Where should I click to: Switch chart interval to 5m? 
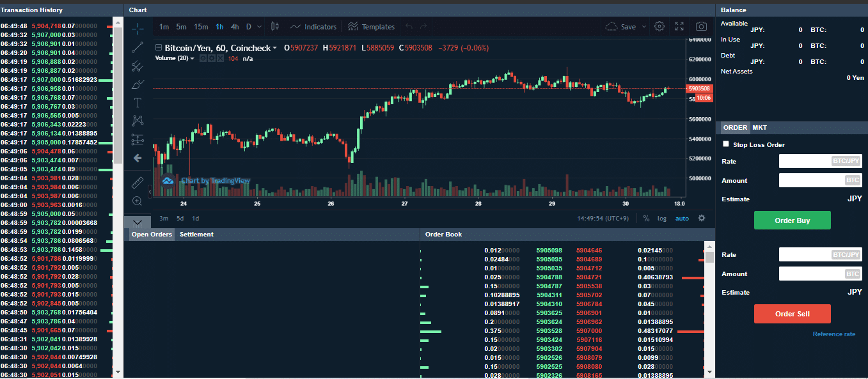[182, 27]
